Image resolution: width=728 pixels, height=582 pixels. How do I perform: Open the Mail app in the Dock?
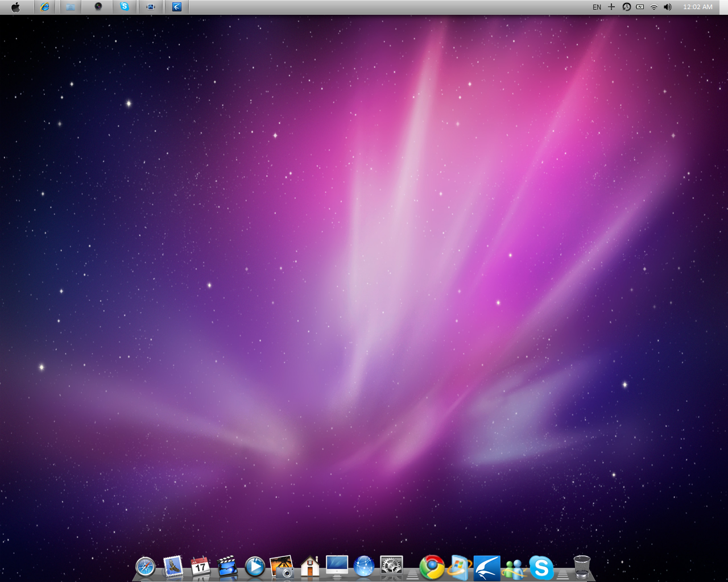pyautogui.click(x=173, y=567)
